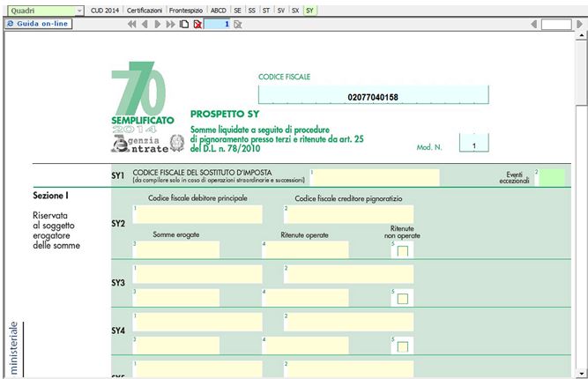Click the module number field in toolbar
Image resolution: width=588 pixels, height=379 pixels.
coord(217,25)
